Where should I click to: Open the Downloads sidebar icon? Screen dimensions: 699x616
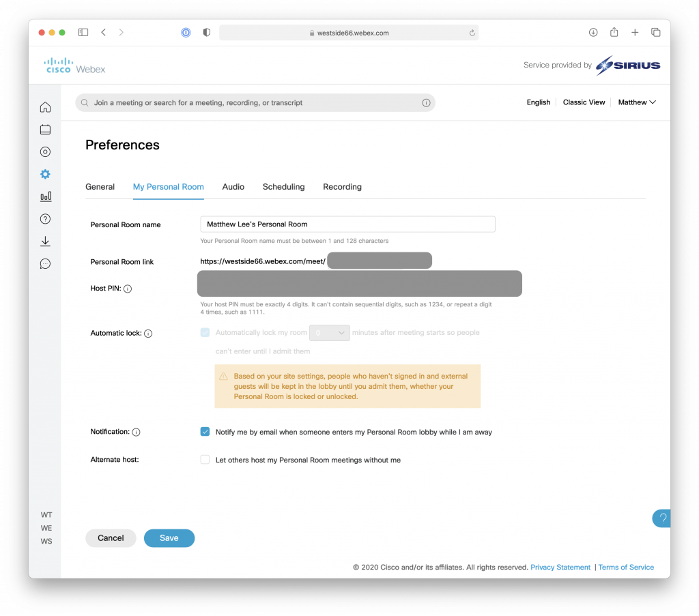coord(45,241)
